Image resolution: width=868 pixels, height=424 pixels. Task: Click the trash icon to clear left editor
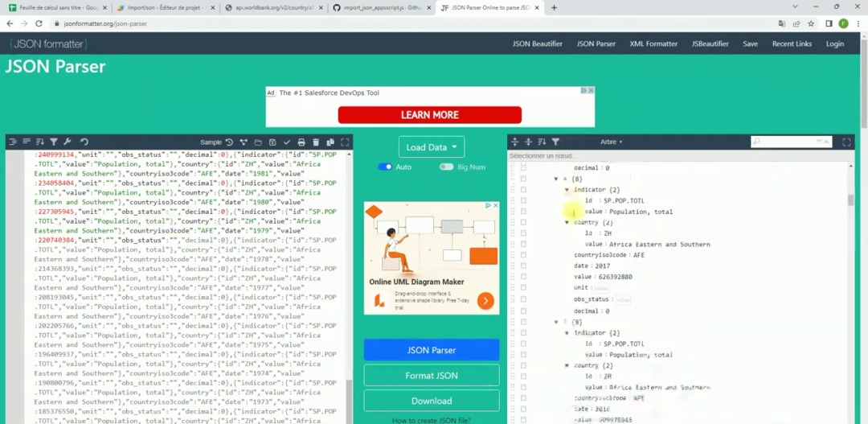(x=316, y=142)
